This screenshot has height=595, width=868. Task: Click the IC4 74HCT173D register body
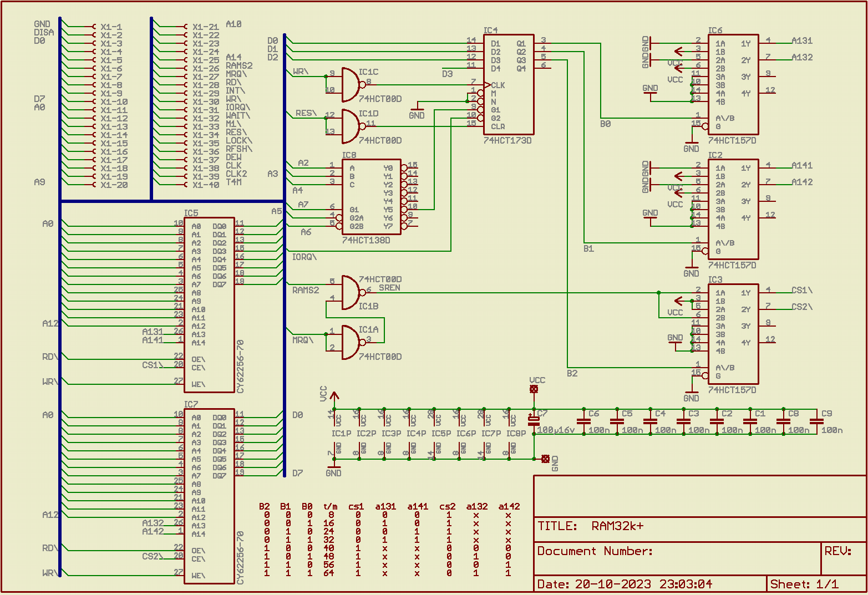[509, 85]
